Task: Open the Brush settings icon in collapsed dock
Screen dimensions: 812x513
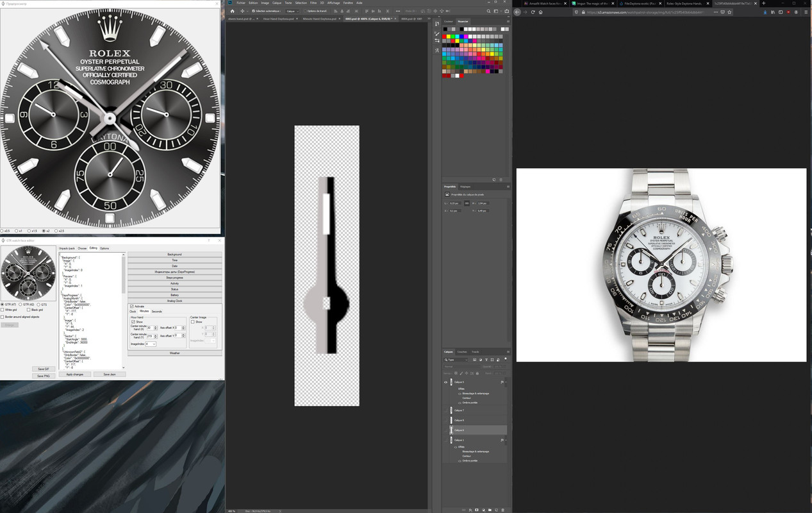Action: point(437,34)
